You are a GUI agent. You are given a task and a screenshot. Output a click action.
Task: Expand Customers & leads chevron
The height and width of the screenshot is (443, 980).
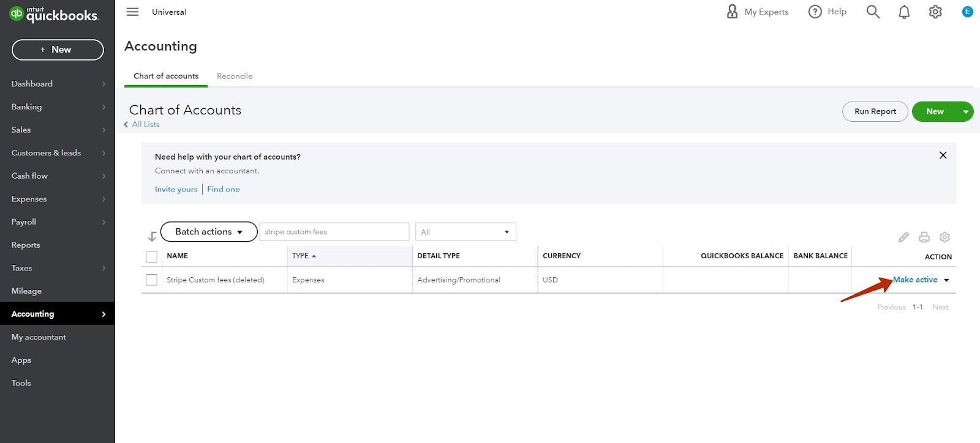click(104, 153)
